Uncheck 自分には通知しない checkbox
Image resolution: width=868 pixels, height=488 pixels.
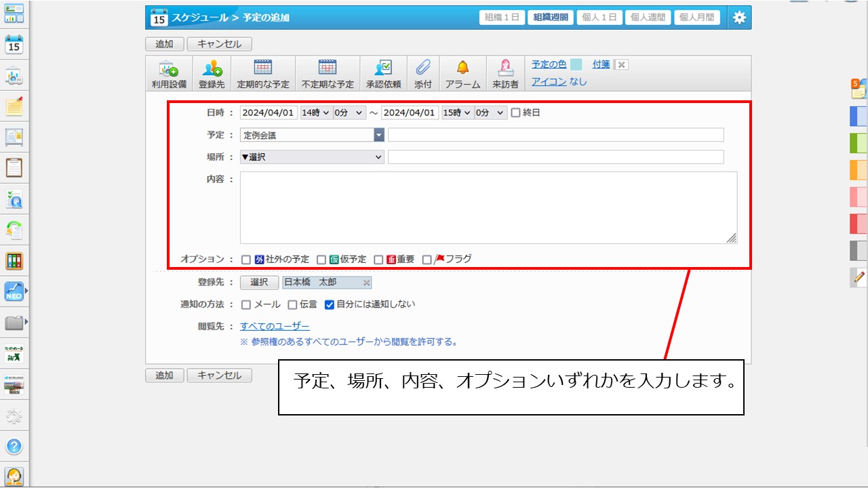coord(330,305)
